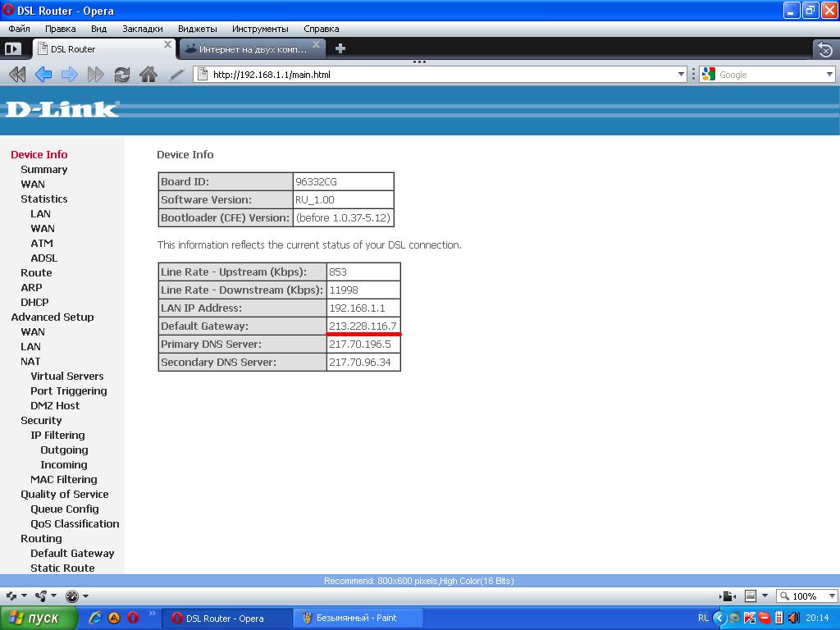Click the page icon in address bar
Screen dimensions: 840x630
point(202,75)
